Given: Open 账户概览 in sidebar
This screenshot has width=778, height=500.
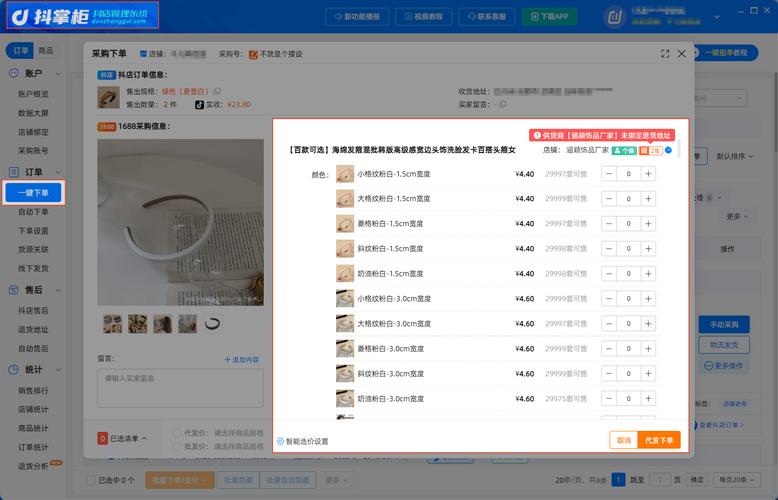Looking at the screenshot, I should tap(33, 94).
